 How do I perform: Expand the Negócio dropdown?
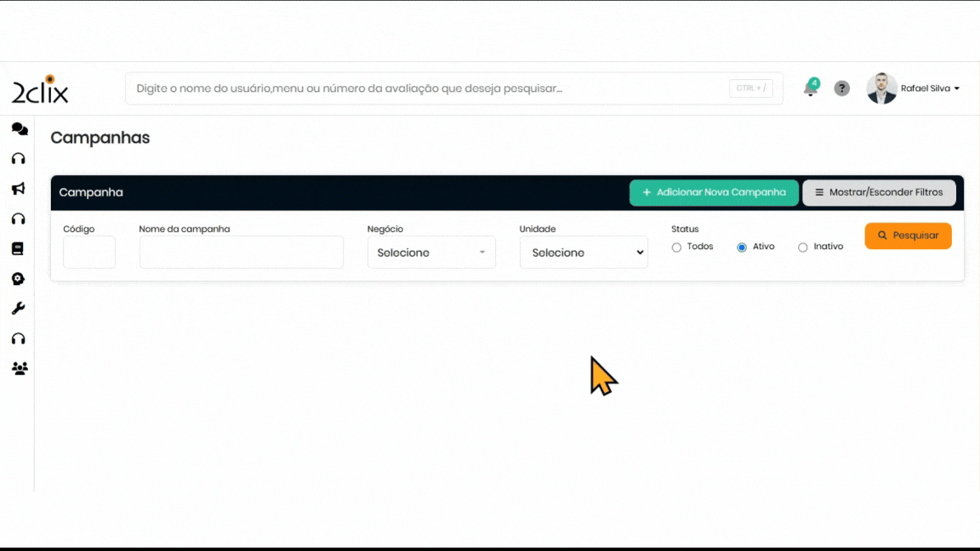(431, 253)
